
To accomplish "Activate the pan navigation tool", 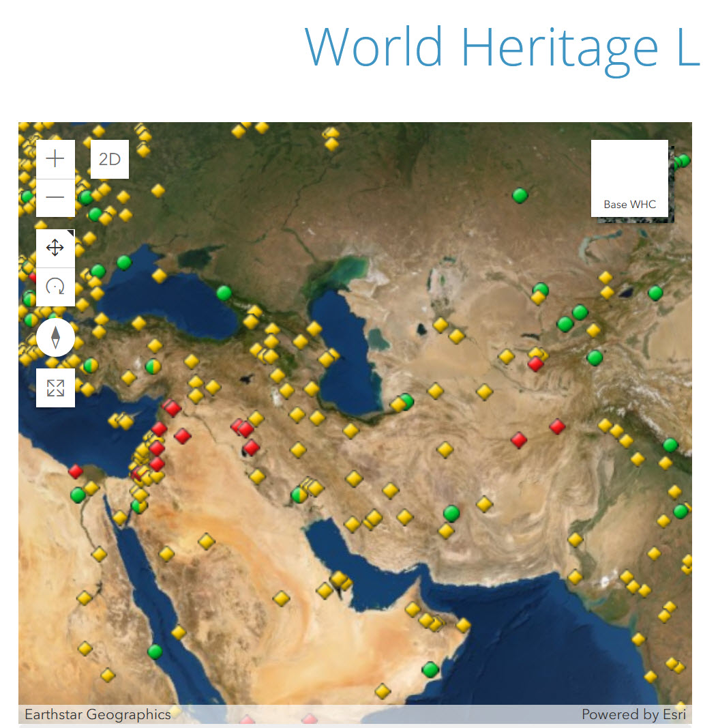I will click(55, 248).
